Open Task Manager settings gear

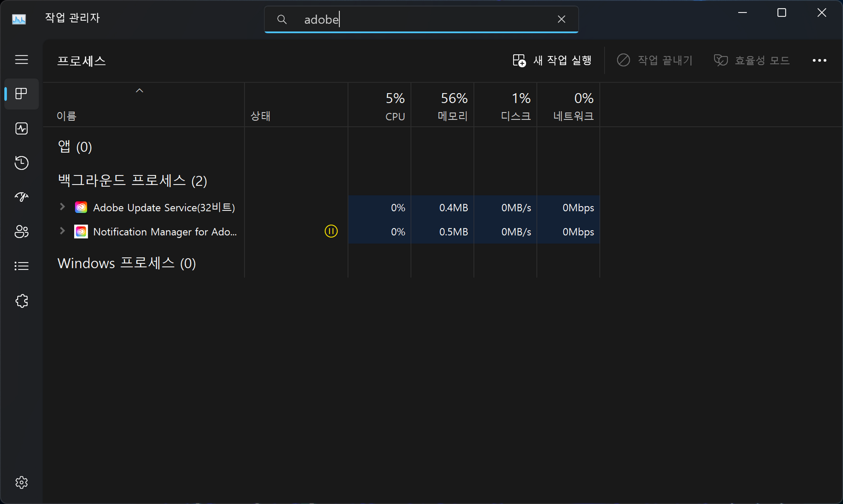click(21, 482)
